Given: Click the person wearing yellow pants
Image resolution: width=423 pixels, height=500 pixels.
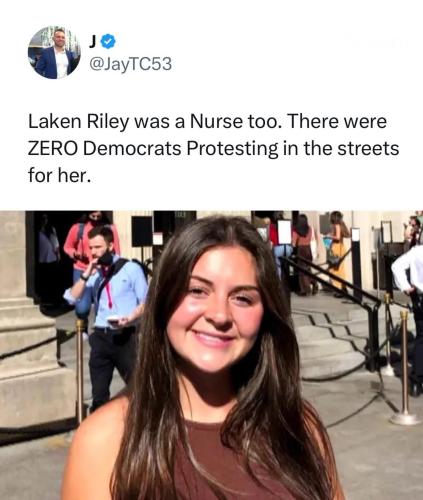Looking at the screenshot, I should (x=338, y=253).
